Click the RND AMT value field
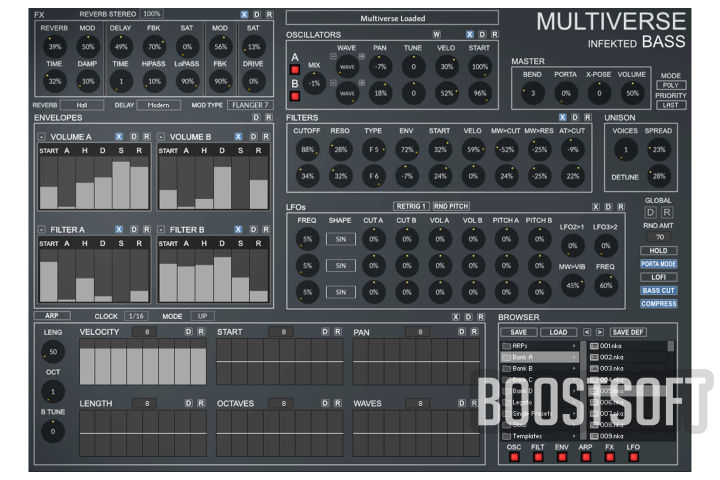The width and height of the screenshot is (720, 480). coord(659,236)
